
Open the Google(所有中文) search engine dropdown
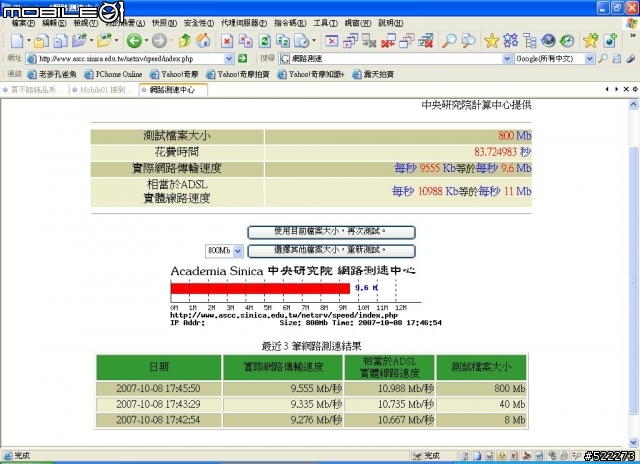pyautogui.click(x=589, y=59)
